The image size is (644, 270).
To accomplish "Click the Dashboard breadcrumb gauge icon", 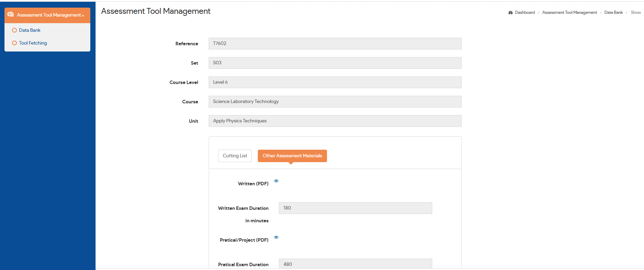I will pos(510,12).
